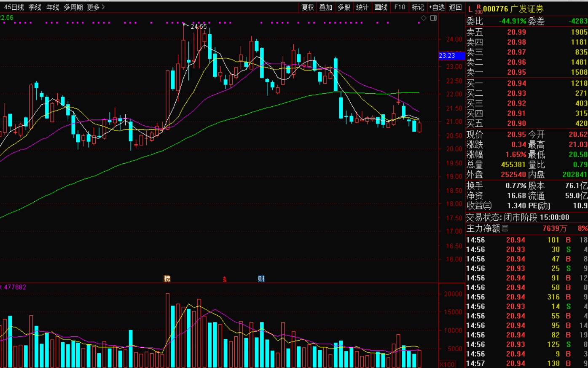Click the stock name 000776 广发证券
Screen dimensions: 588x368
pyautogui.click(x=513, y=9)
